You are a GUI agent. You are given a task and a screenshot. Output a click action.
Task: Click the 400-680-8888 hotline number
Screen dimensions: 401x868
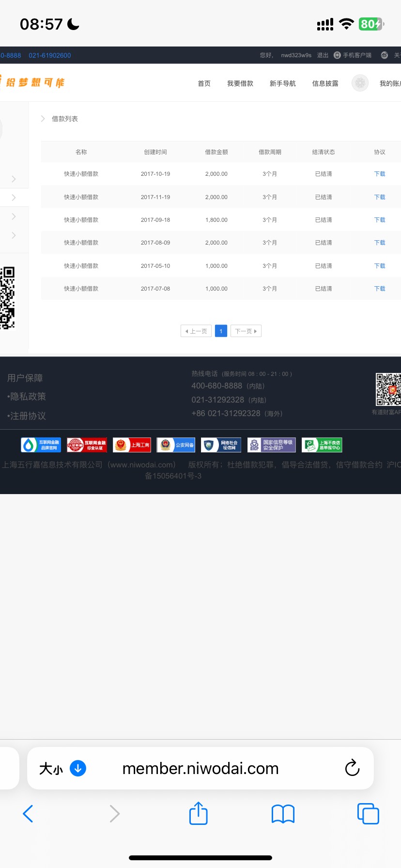pyautogui.click(x=216, y=386)
